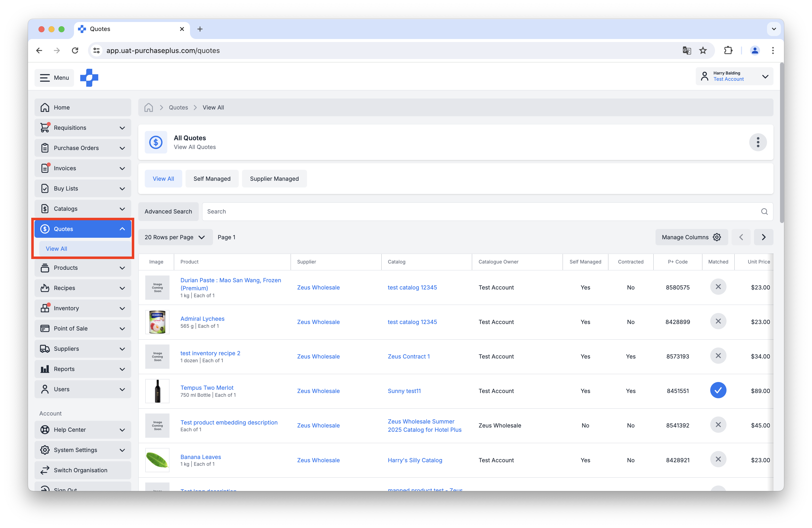The width and height of the screenshot is (812, 528).
Task: Click the All Quotes dollar icon
Action: click(156, 142)
